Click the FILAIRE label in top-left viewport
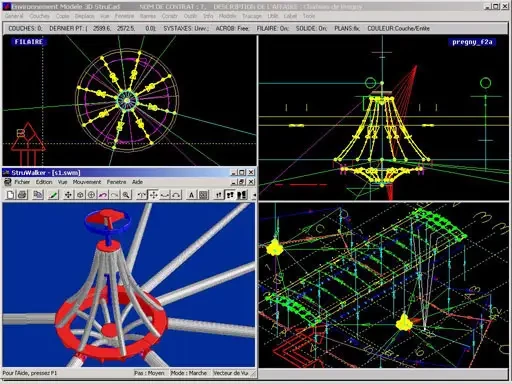Screen dimensions: 512x384 29,42
